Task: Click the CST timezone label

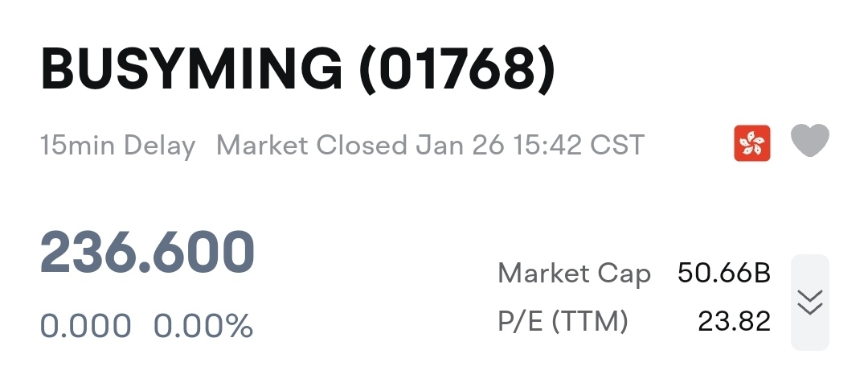Action: 617,146
